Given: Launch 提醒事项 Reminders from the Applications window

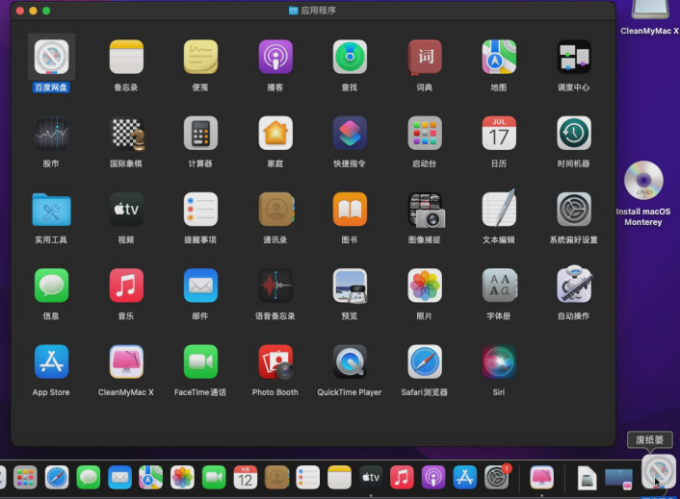Looking at the screenshot, I should 200,209.
